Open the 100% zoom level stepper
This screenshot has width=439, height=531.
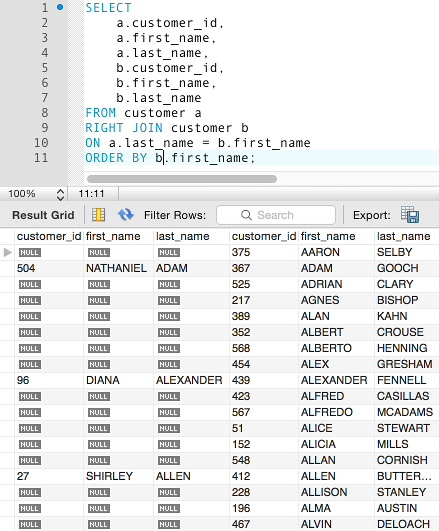pyautogui.click(x=60, y=194)
